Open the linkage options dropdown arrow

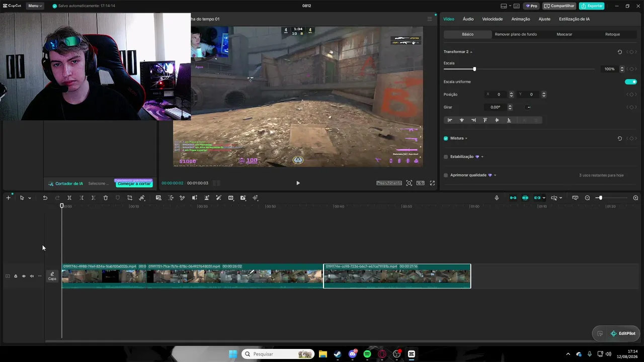click(544, 198)
